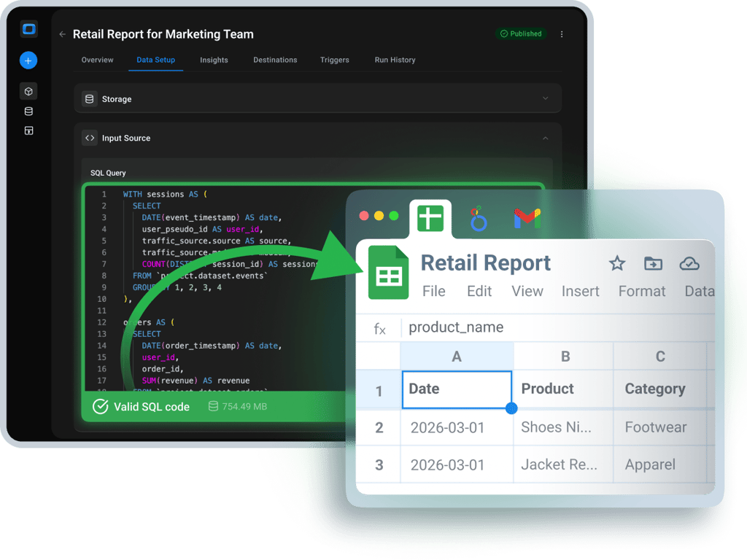Open the File menu in Sheets
The height and width of the screenshot is (560, 747).
coord(433,291)
